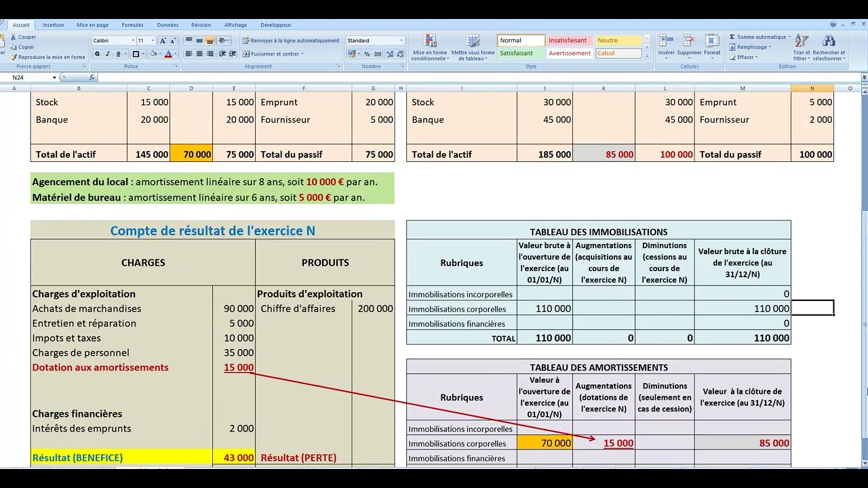Click the cell borders icon
This screenshot has height=488, width=868.
[136, 54]
